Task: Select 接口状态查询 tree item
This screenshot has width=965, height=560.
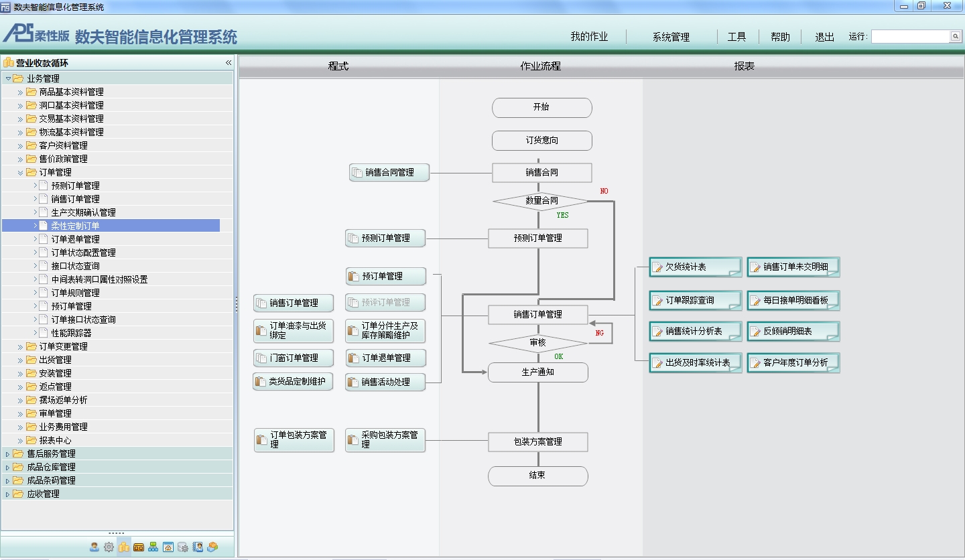Action: [x=75, y=266]
